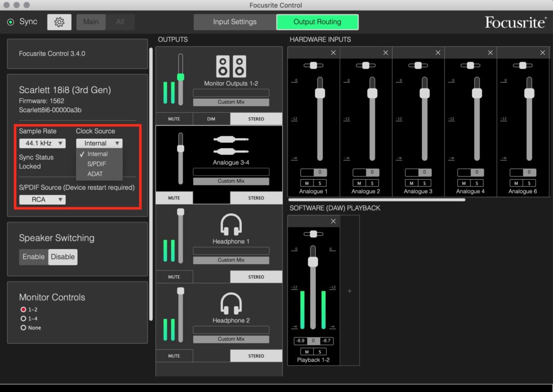This screenshot has width=553, height=392.
Task: Select the Analogue 3-4 jack cable icon
Action: 231,146
